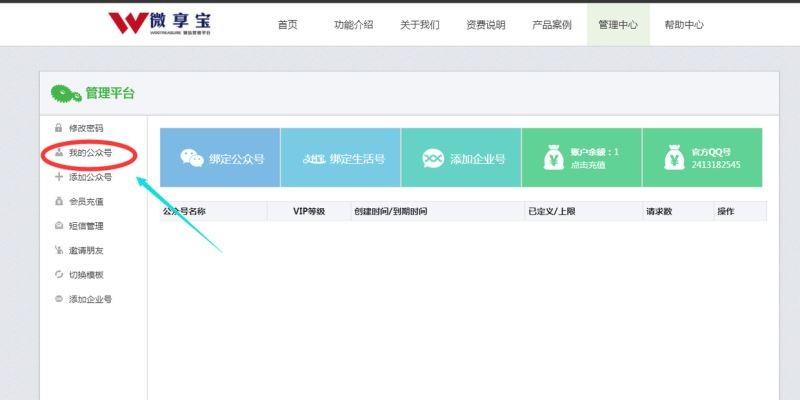
Task: Click the VIP等级 column header
Action: pyautogui.click(x=309, y=211)
